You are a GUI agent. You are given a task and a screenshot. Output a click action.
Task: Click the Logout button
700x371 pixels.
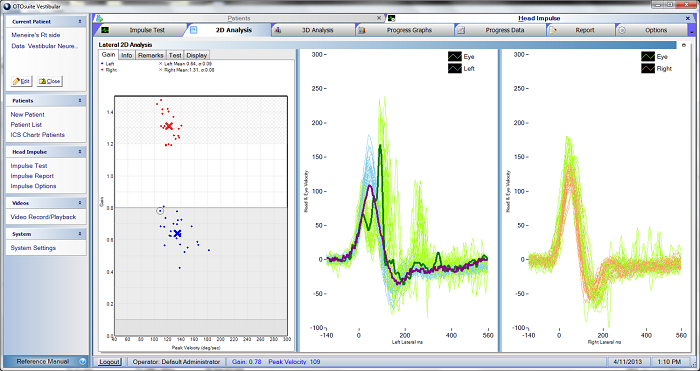click(109, 362)
